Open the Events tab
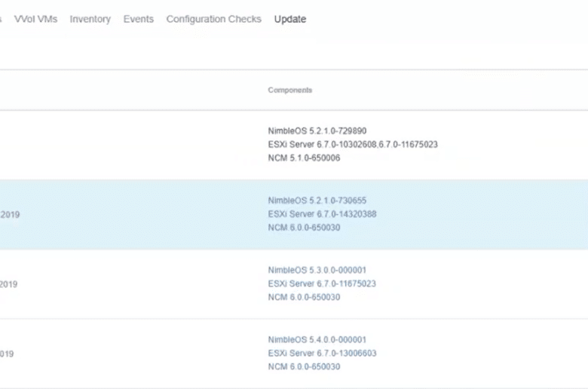The height and width of the screenshot is (389, 588). tap(139, 19)
